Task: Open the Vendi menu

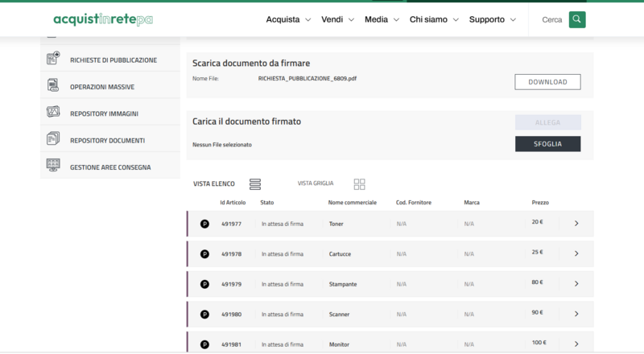Action: (x=332, y=19)
